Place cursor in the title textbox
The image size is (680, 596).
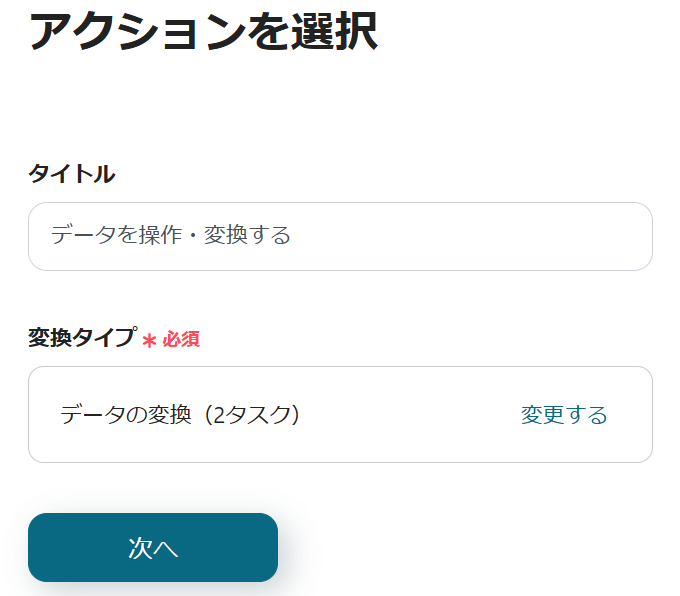click(x=400, y=237)
